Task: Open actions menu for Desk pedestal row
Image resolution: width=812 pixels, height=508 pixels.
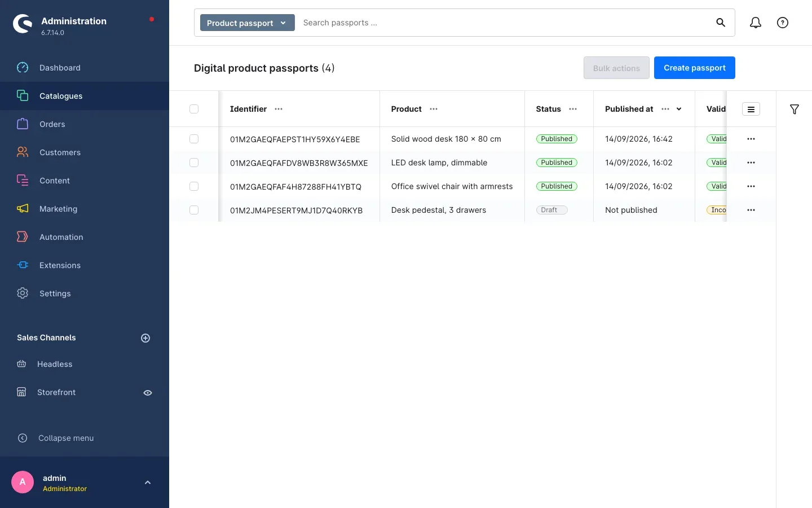Action: 751,210
